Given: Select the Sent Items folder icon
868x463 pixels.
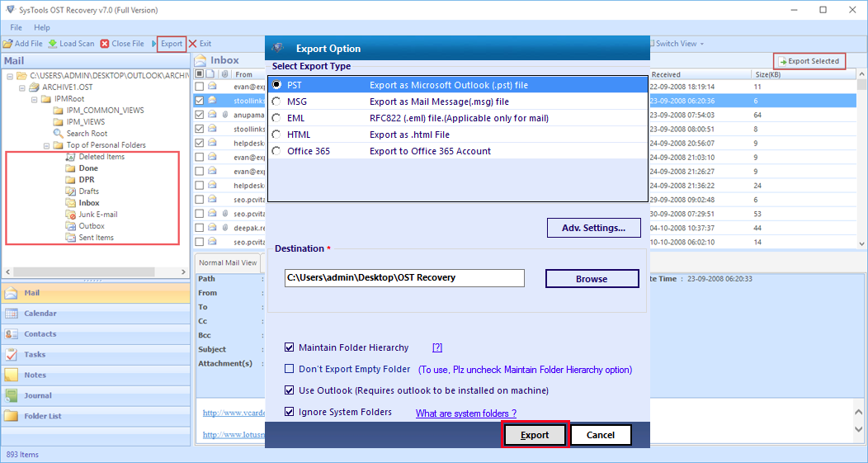Looking at the screenshot, I should [x=70, y=238].
